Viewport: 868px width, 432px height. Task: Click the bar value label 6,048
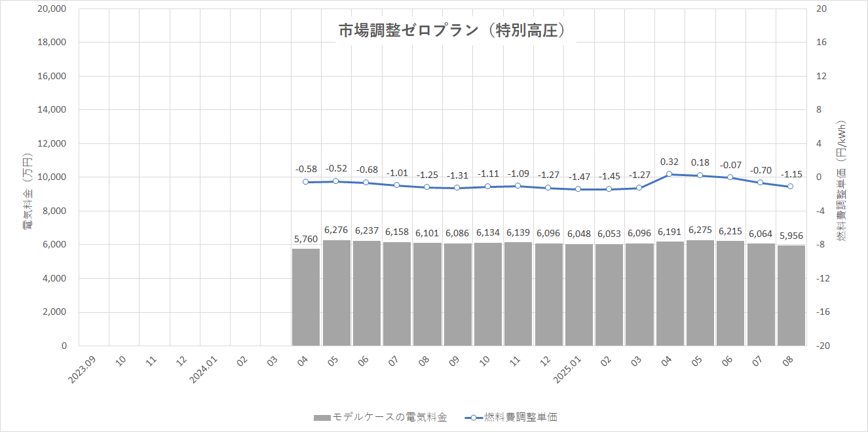point(578,234)
